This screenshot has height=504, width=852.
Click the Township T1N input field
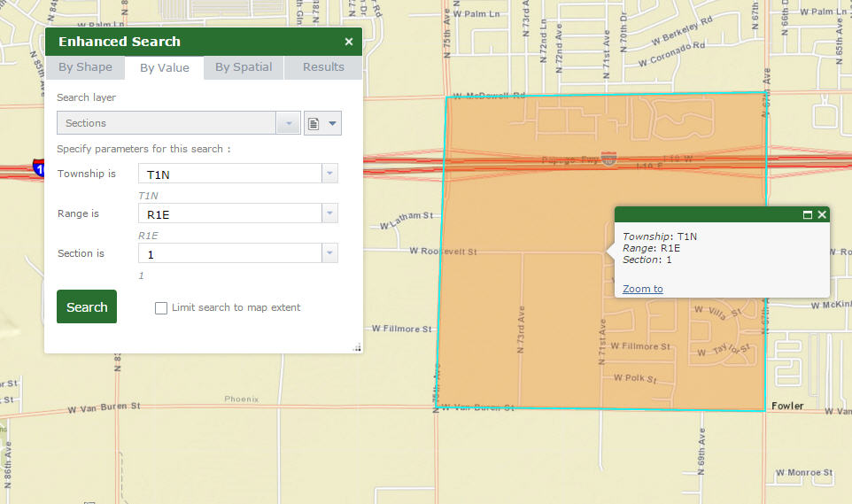coord(230,174)
